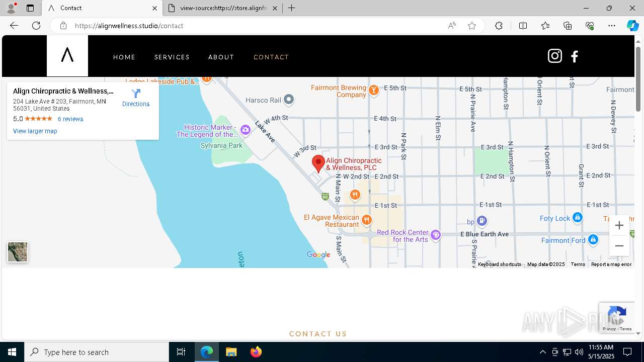Show hidden system tray icons
The width and height of the screenshot is (644, 362).
[542, 352]
